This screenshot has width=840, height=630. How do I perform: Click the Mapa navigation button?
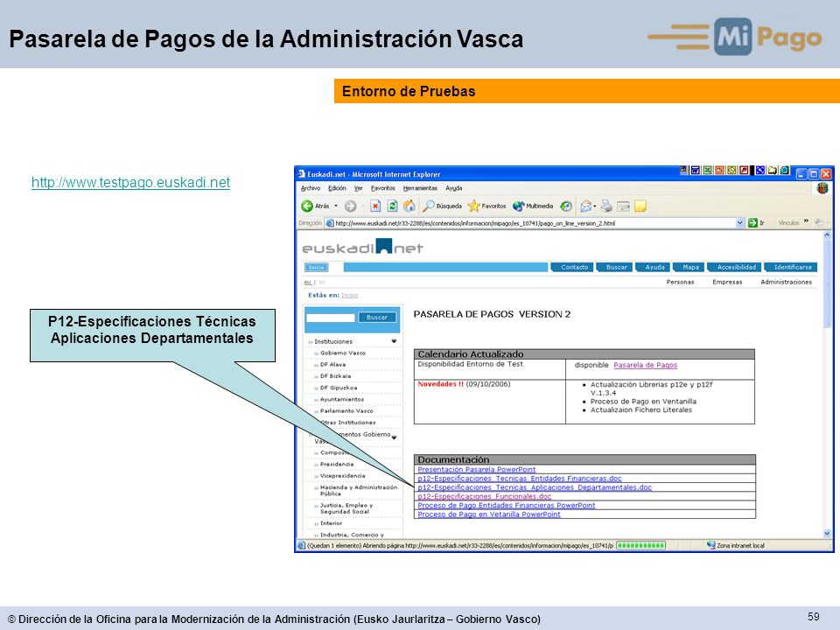coord(690,268)
